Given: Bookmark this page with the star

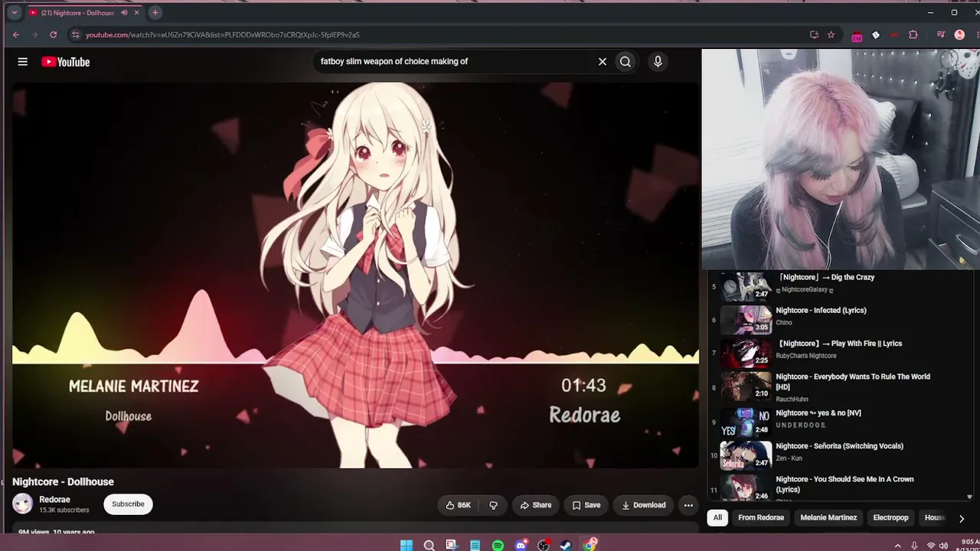Looking at the screenshot, I should click(831, 34).
